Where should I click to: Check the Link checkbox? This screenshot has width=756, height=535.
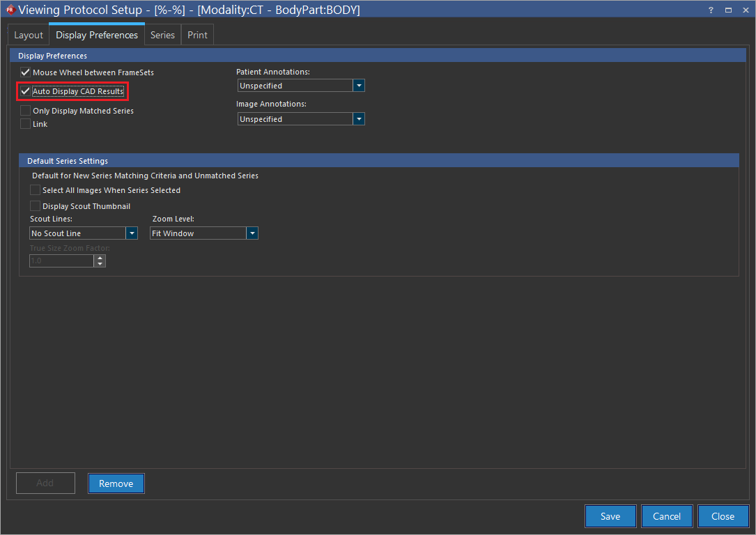[26, 124]
